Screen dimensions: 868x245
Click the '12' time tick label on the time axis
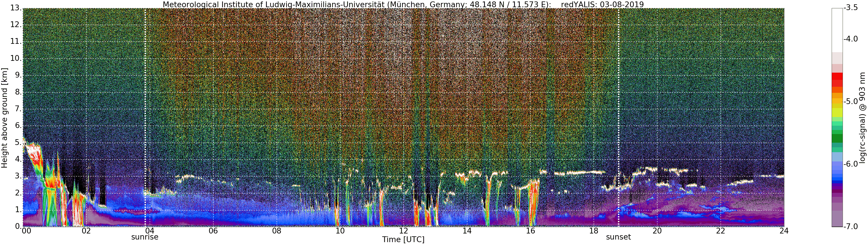pyautogui.click(x=404, y=231)
